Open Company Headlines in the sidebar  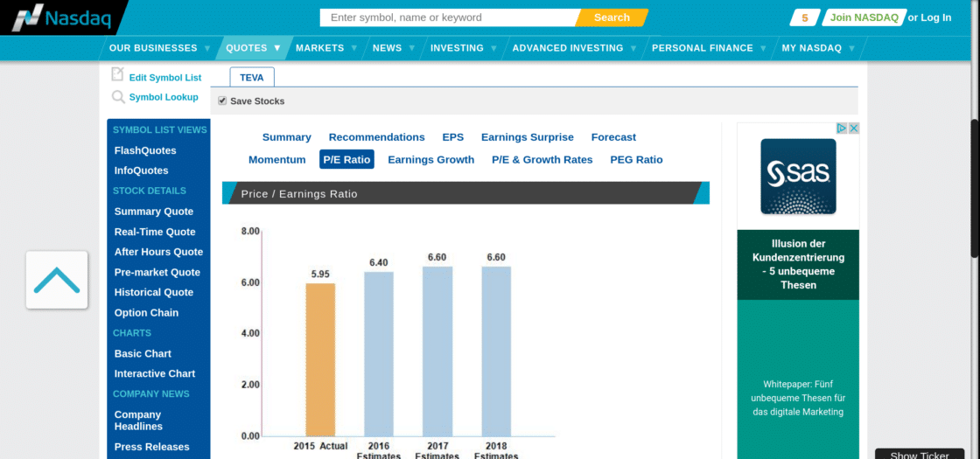coord(138,421)
